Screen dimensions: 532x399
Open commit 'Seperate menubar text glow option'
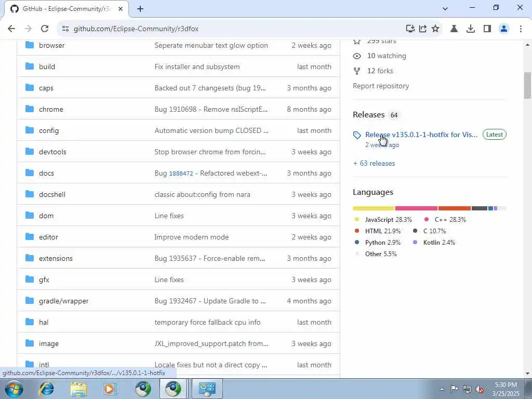[x=211, y=46]
